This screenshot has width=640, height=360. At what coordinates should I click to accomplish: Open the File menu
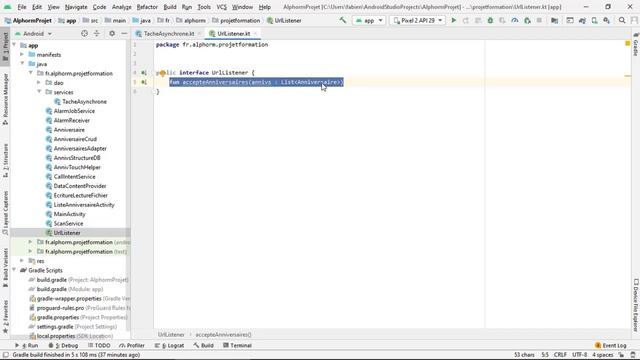(22, 7)
